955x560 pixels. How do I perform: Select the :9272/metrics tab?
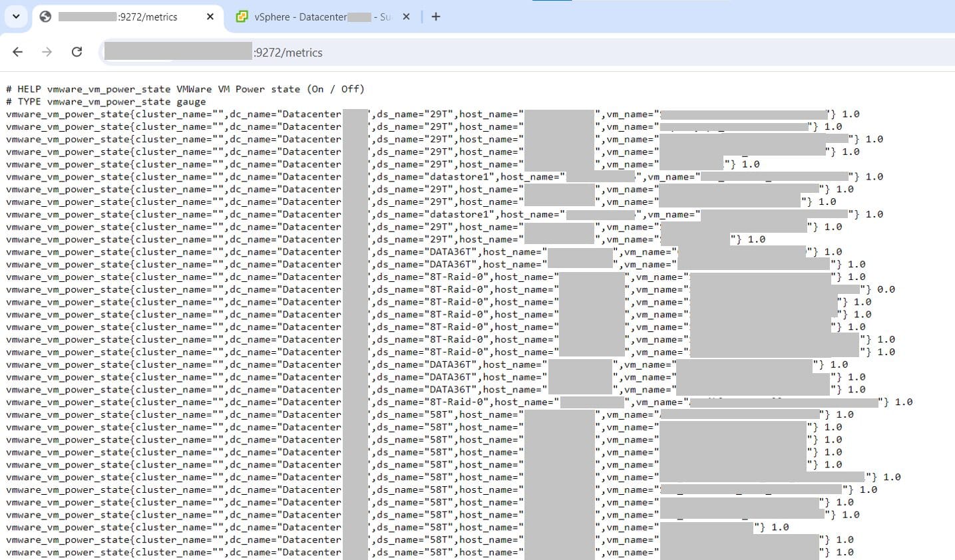tap(127, 17)
